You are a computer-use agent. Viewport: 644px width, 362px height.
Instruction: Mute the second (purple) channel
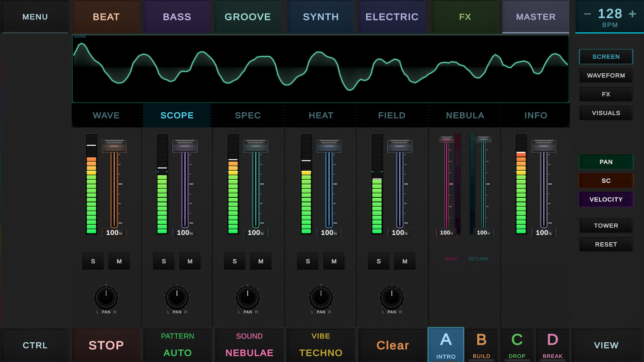pyautogui.click(x=190, y=261)
